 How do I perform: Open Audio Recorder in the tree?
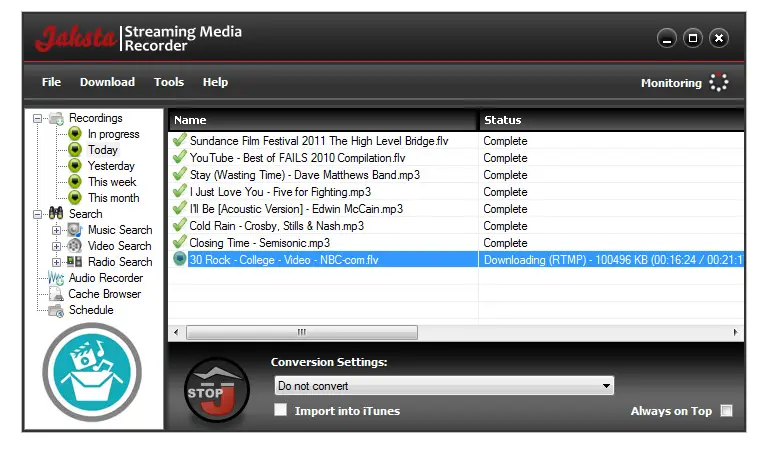[106, 278]
